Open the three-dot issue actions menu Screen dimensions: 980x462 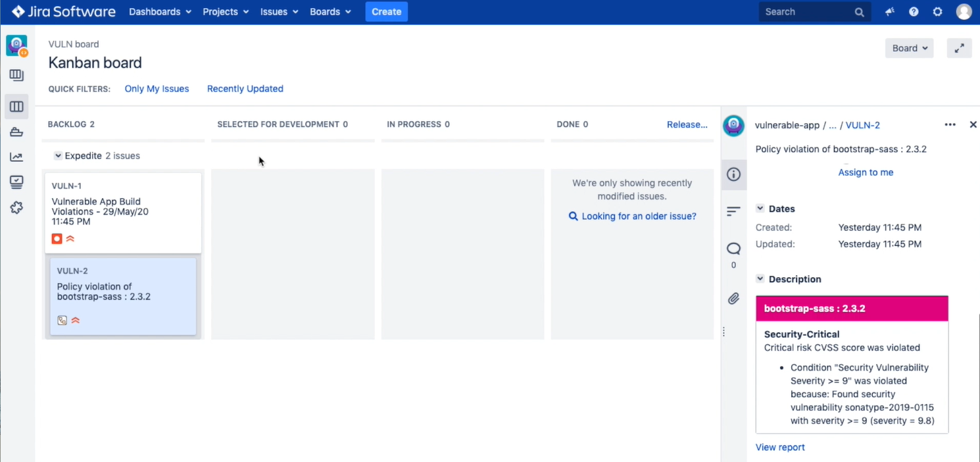click(950, 125)
